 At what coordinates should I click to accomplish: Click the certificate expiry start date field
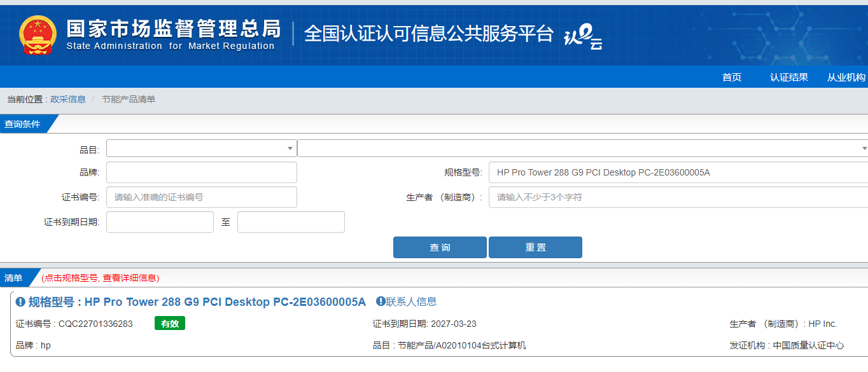point(160,222)
